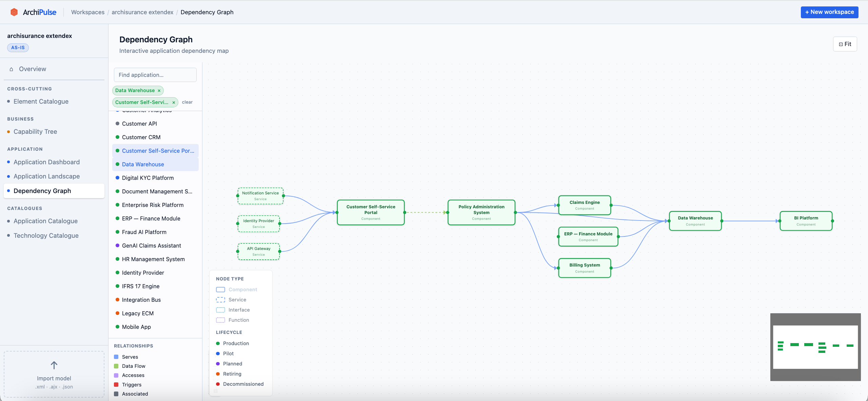Click the Interface node type icon

220,310
